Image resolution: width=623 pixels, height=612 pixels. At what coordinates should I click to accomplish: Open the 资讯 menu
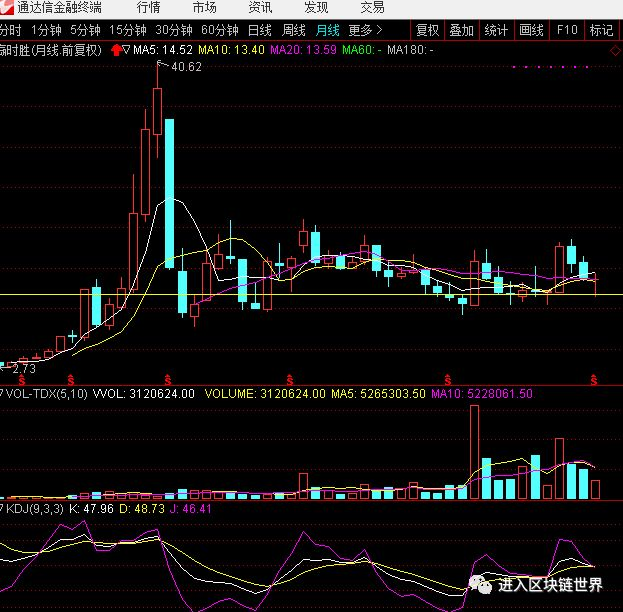[x=261, y=8]
